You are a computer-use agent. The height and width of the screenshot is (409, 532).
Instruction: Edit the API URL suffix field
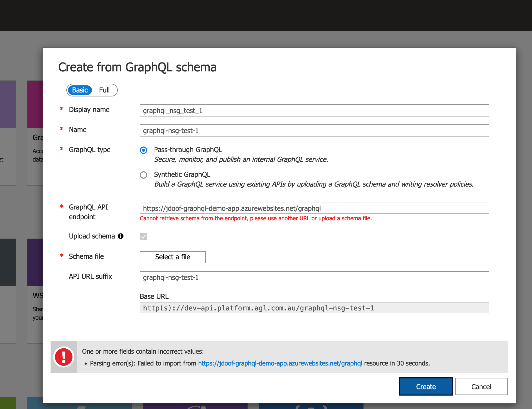coord(314,277)
